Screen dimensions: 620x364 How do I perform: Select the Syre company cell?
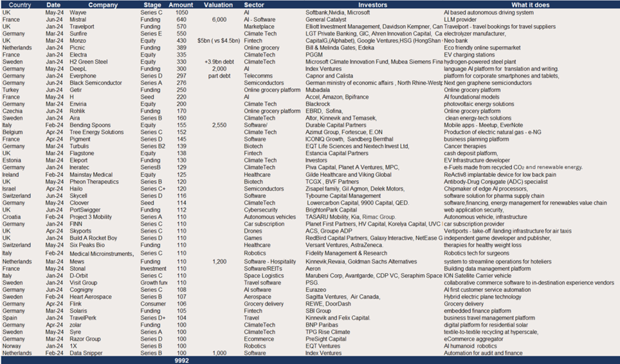pyautogui.click(x=75, y=332)
